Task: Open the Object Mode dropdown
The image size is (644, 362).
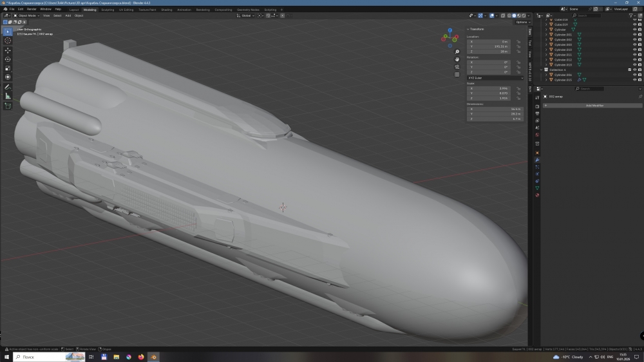Action: pos(27,15)
